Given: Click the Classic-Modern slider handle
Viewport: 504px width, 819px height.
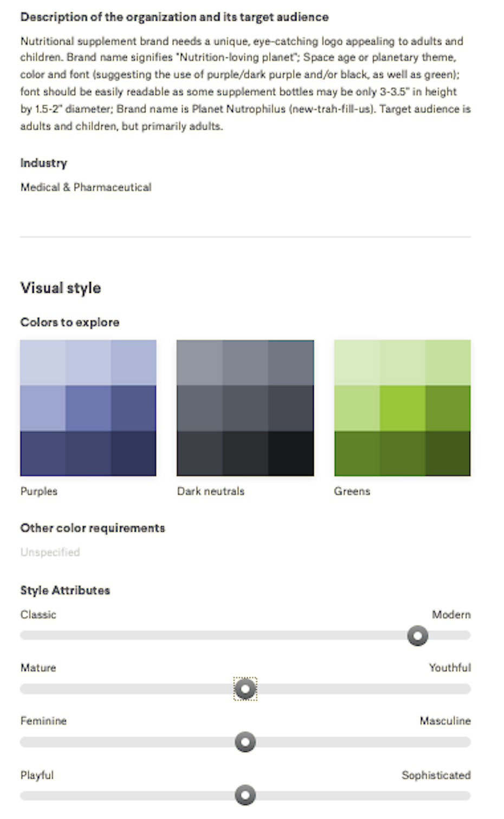Looking at the screenshot, I should pyautogui.click(x=417, y=635).
